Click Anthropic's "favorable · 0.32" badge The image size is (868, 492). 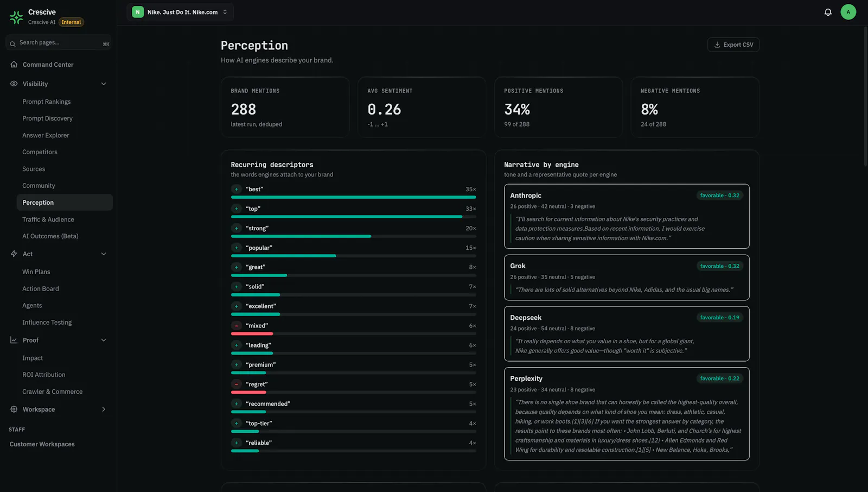(719, 195)
